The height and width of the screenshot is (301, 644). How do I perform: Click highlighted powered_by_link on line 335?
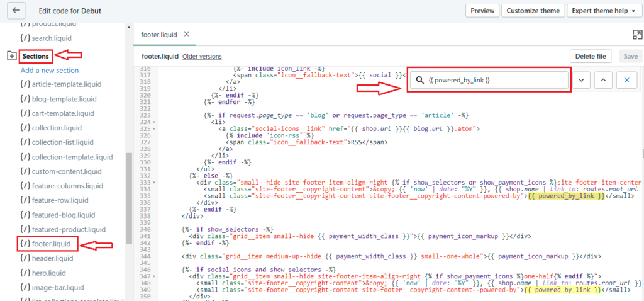pyautogui.click(x=567, y=196)
